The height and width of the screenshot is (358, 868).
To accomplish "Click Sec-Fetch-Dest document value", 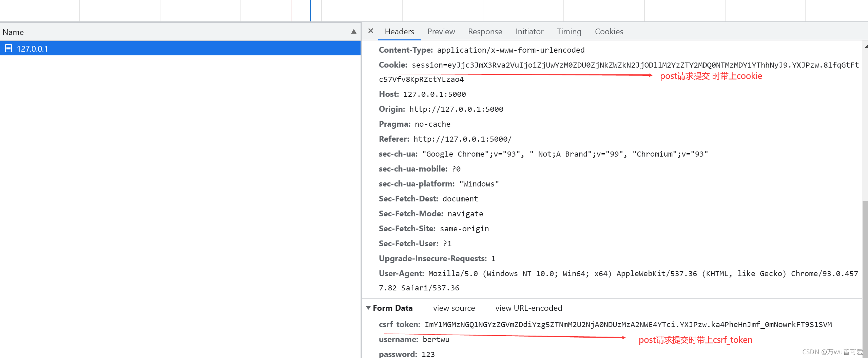I will 460,199.
